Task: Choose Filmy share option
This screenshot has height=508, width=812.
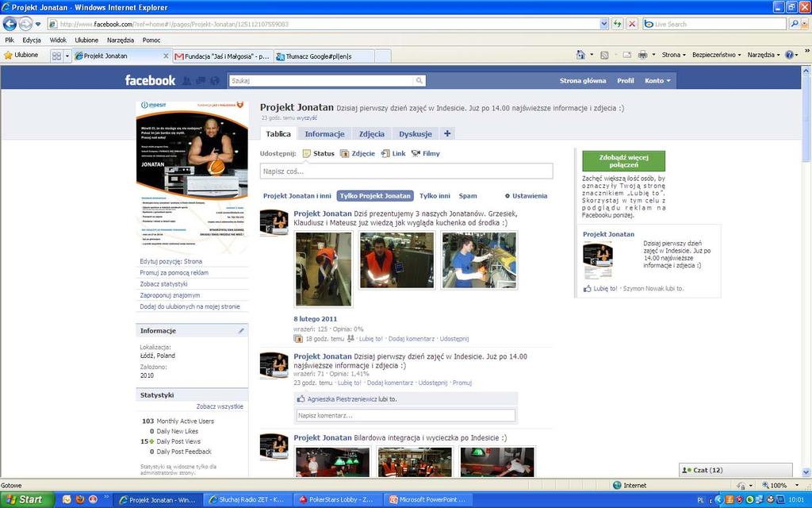Action: [425, 153]
